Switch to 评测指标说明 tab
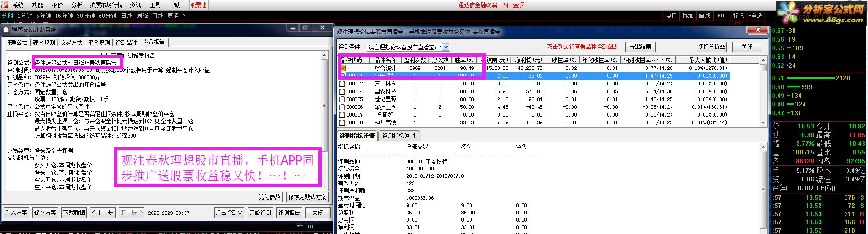The height and width of the screenshot is (234, 868). click(x=399, y=136)
